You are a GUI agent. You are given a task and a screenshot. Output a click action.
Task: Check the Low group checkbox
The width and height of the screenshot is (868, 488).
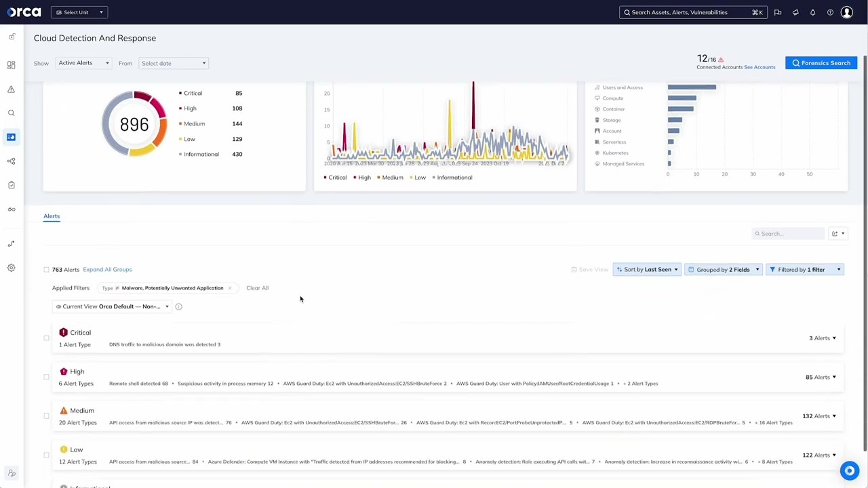coord(46,455)
